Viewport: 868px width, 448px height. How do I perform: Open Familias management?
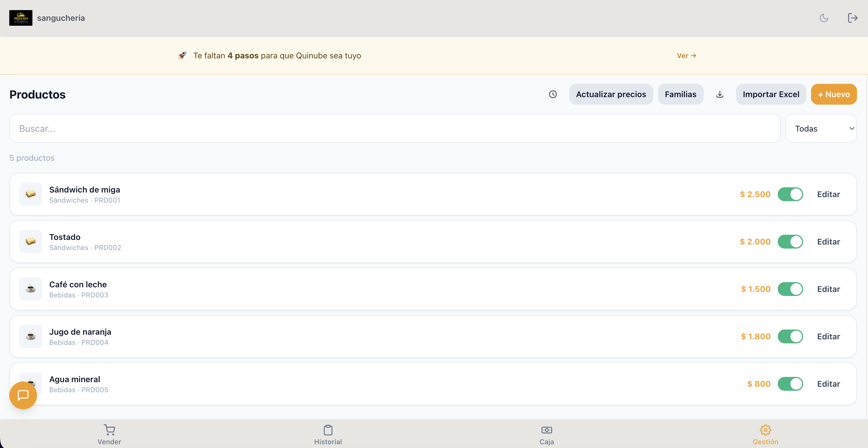tap(680, 94)
